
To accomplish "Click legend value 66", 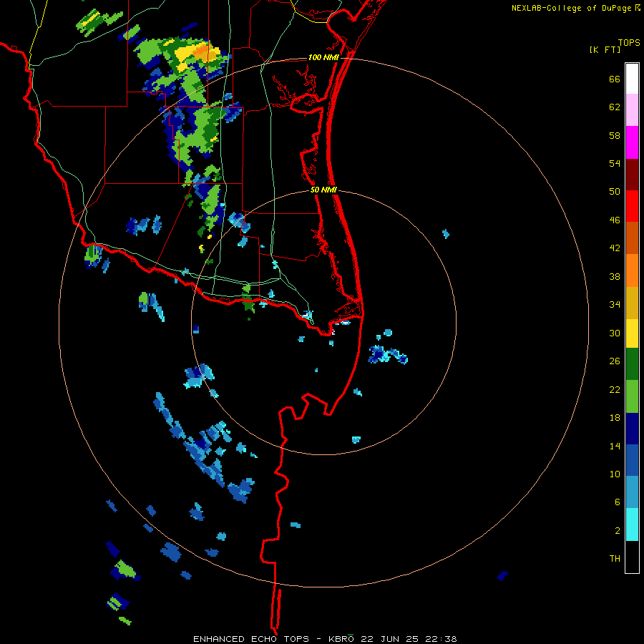I will click(x=615, y=79).
